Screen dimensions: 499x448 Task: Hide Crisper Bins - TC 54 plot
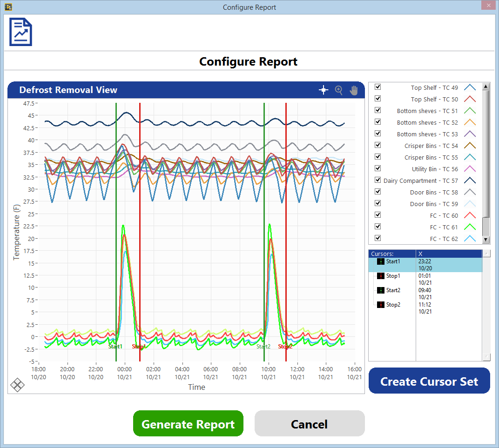[378, 145]
